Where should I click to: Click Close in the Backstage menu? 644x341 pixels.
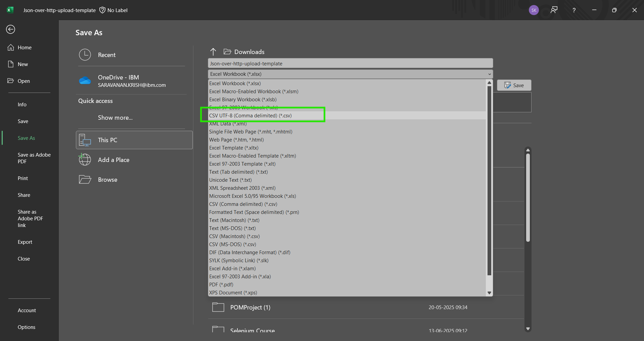(x=24, y=259)
